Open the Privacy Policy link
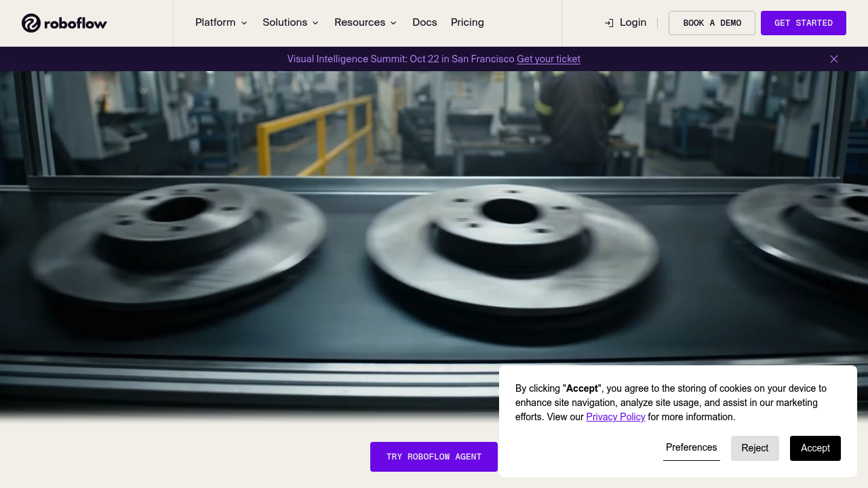Image resolution: width=868 pixels, height=488 pixels. pyautogui.click(x=616, y=417)
